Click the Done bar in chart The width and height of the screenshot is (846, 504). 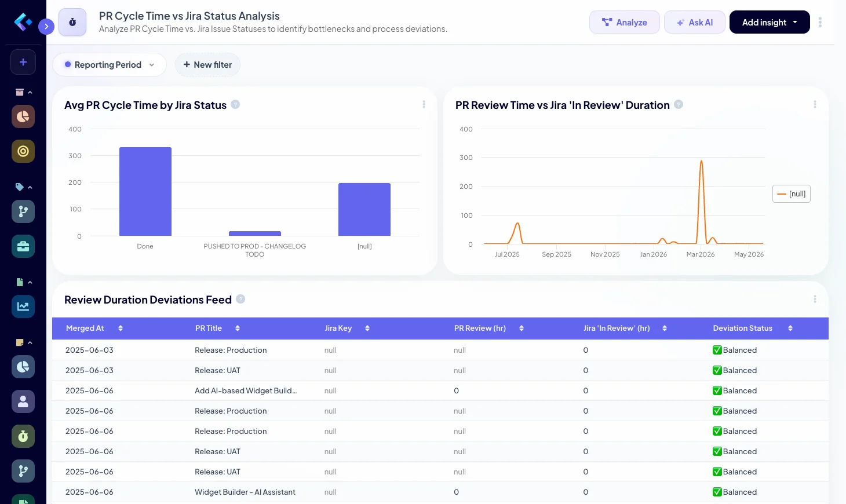[x=145, y=191]
